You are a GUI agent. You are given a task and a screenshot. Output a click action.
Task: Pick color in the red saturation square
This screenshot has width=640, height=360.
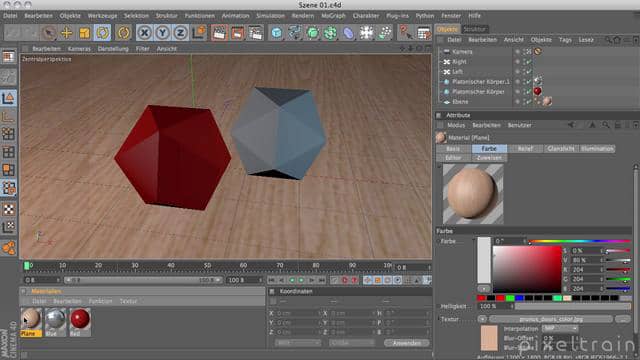click(527, 269)
